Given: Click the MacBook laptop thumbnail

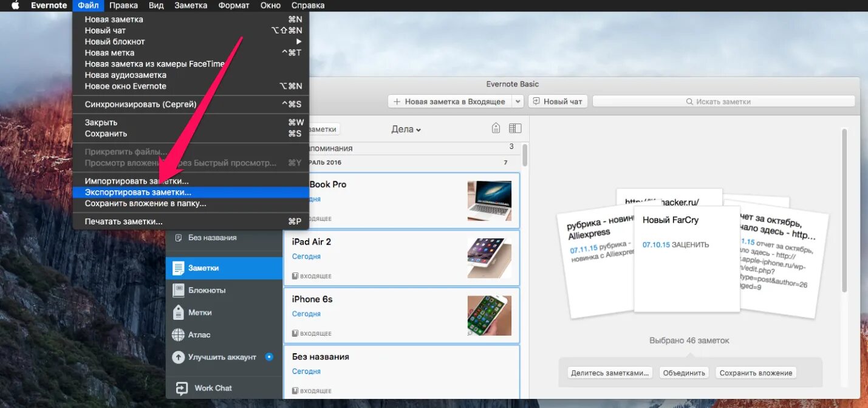Looking at the screenshot, I should pyautogui.click(x=489, y=201).
